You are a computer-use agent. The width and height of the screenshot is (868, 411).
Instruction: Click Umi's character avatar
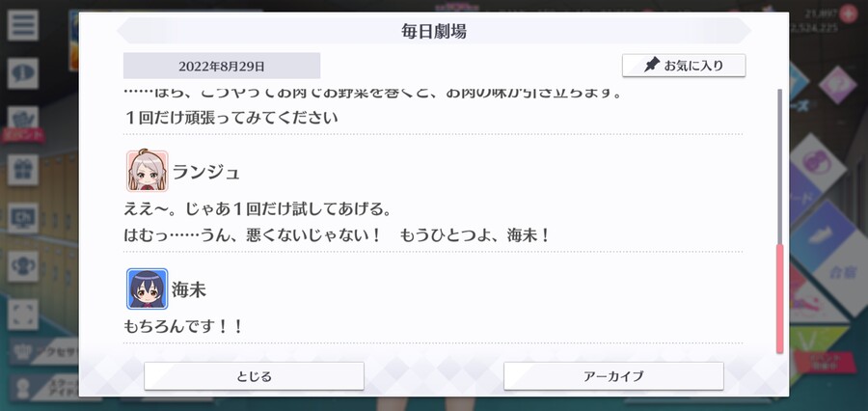tap(148, 288)
